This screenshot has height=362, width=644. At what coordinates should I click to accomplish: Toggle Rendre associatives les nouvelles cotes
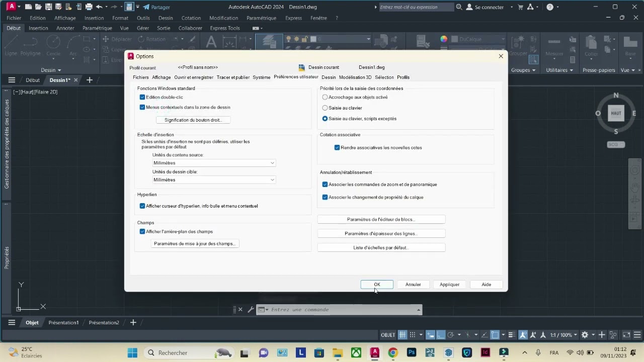pos(337,147)
